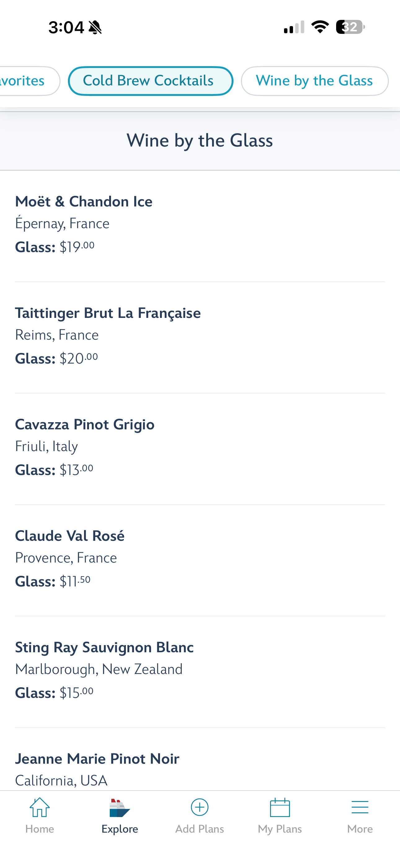This screenshot has height=868, width=400.
Task: Select the Cold Brew Cocktails tab
Action: click(150, 81)
